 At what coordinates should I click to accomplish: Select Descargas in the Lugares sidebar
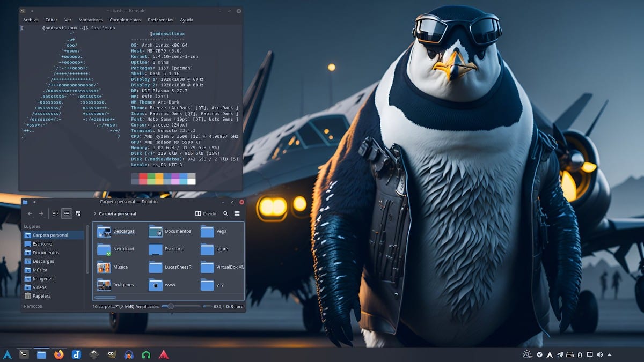coord(53,261)
